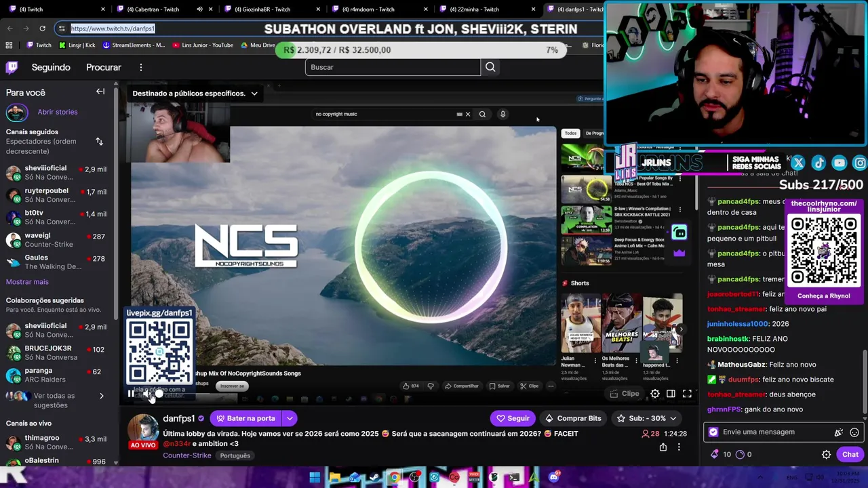Image resolution: width=868 pixels, height=488 pixels.
Task: Open the Procurar tab
Action: click(x=104, y=67)
